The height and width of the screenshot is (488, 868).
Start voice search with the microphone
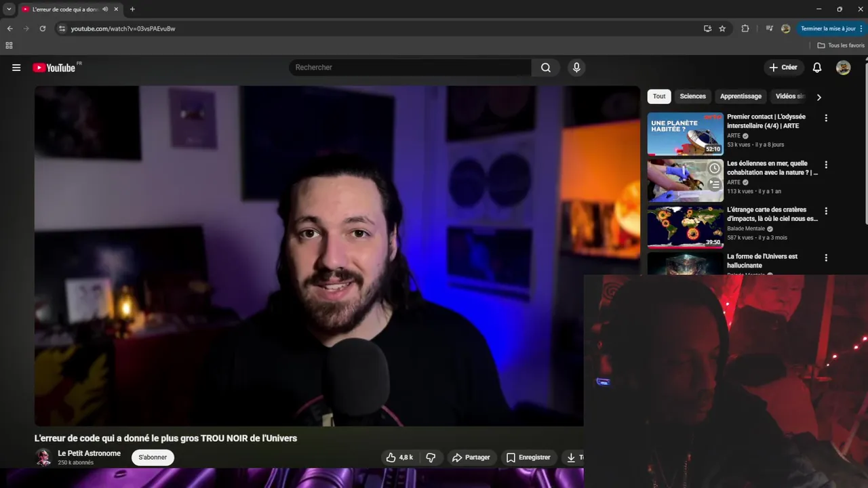pos(576,68)
